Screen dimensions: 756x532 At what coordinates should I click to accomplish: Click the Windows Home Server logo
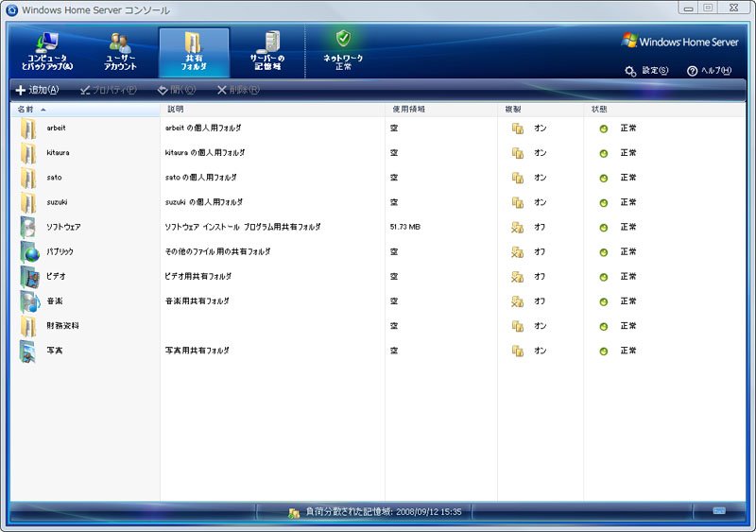pyautogui.click(x=679, y=42)
